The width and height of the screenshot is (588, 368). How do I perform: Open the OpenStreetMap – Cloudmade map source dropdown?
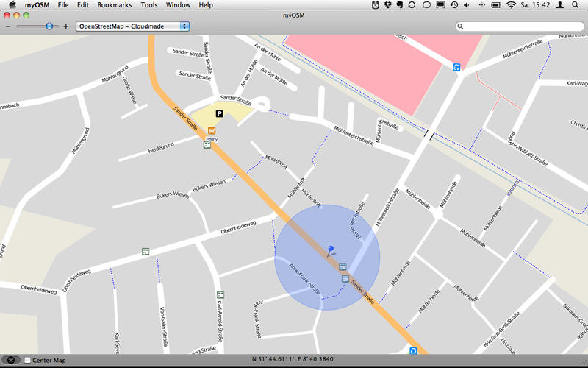point(133,26)
